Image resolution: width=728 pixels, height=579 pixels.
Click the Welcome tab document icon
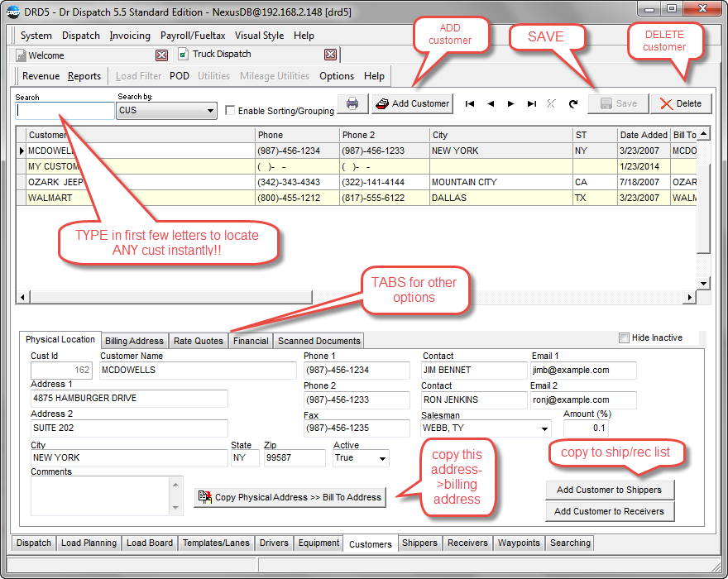pos(21,55)
